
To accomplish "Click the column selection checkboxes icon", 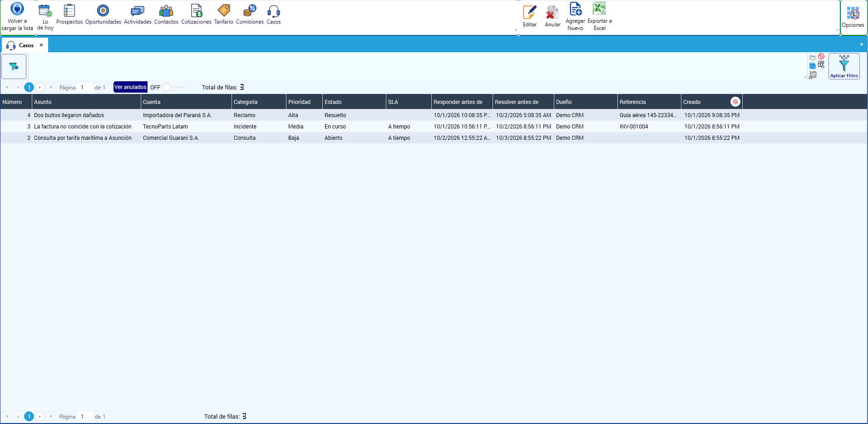I will 821,65.
